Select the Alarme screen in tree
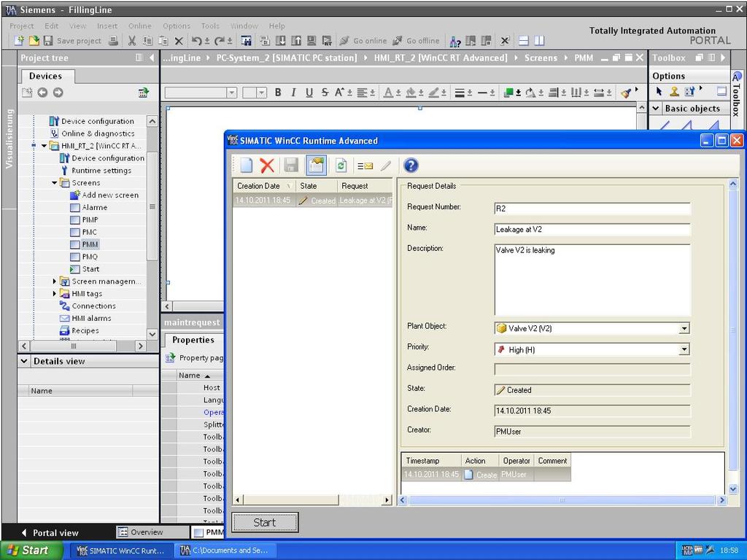Viewport: 747px width, 560px height. pos(94,208)
